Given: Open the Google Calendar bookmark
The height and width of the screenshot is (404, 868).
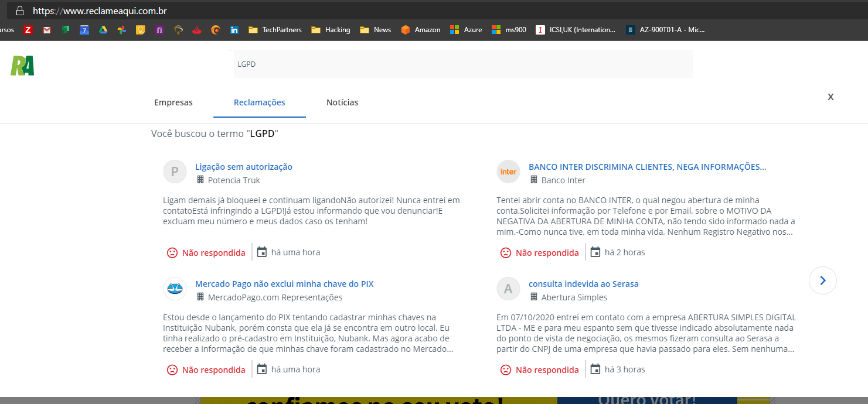Looking at the screenshot, I should pos(84,30).
